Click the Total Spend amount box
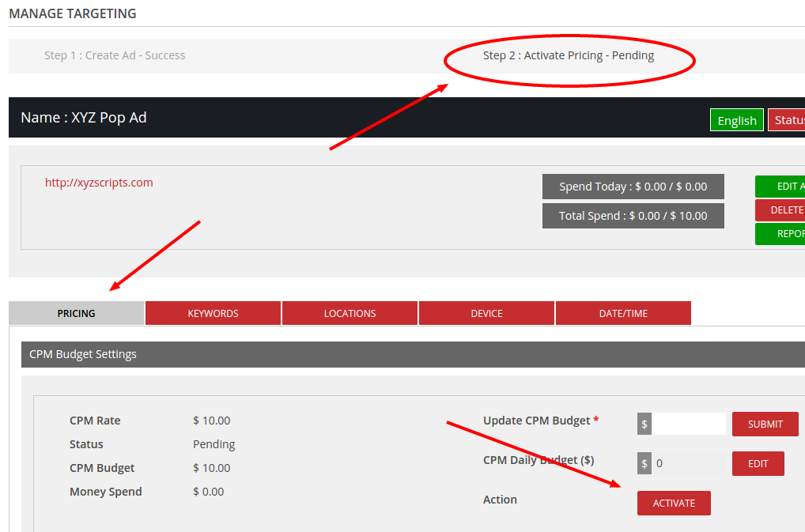 click(x=633, y=216)
